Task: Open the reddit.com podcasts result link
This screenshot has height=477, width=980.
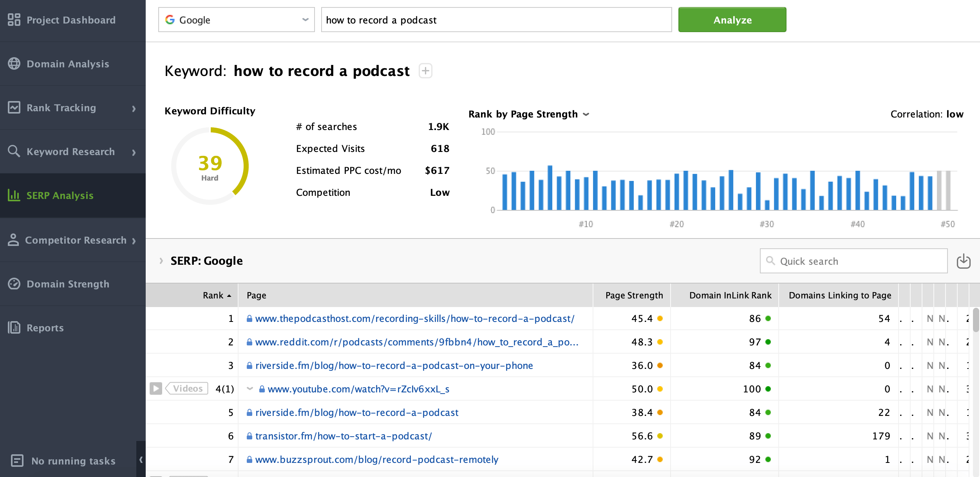Action: click(417, 342)
